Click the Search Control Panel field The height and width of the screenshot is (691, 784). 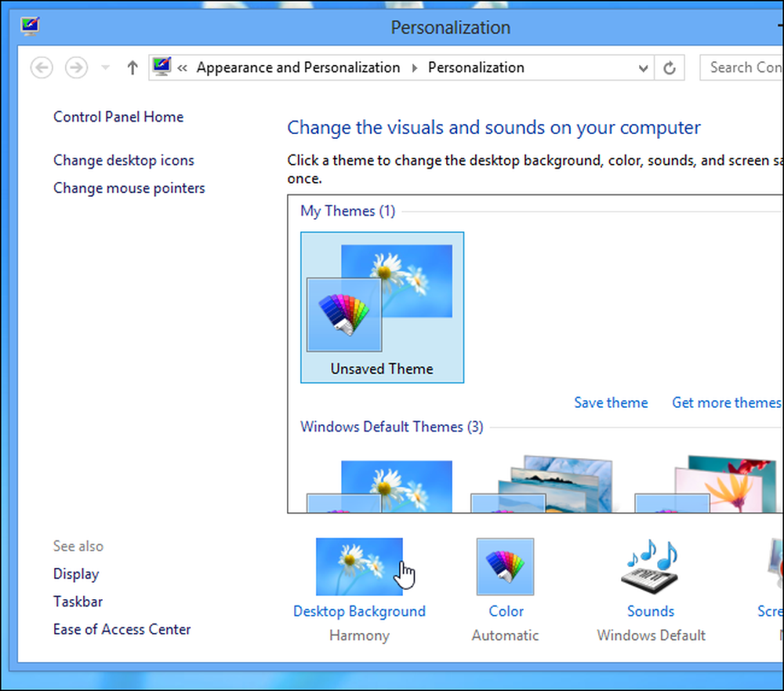(742, 67)
